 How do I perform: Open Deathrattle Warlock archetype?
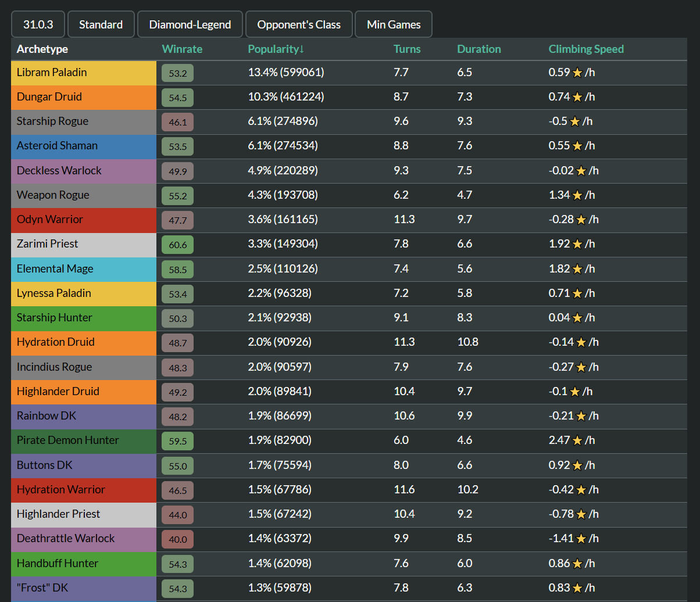pos(84,539)
